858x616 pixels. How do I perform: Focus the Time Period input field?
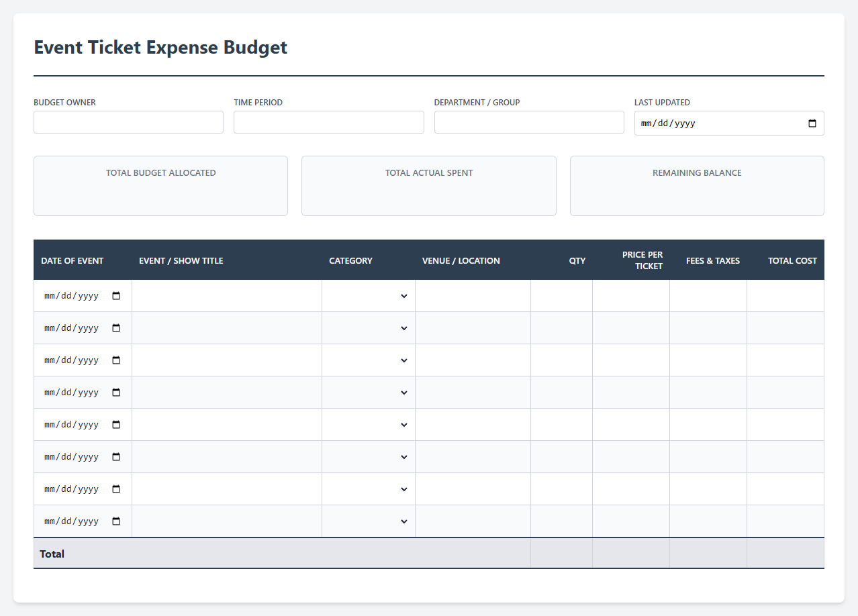[329, 122]
